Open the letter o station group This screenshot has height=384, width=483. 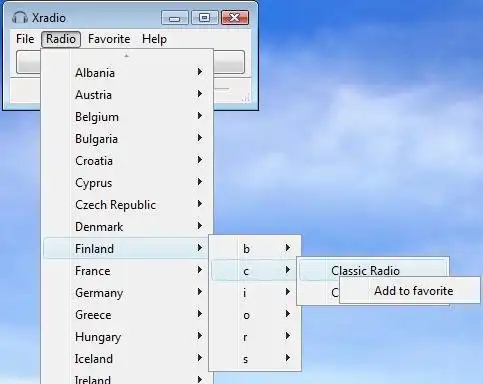pos(255,314)
